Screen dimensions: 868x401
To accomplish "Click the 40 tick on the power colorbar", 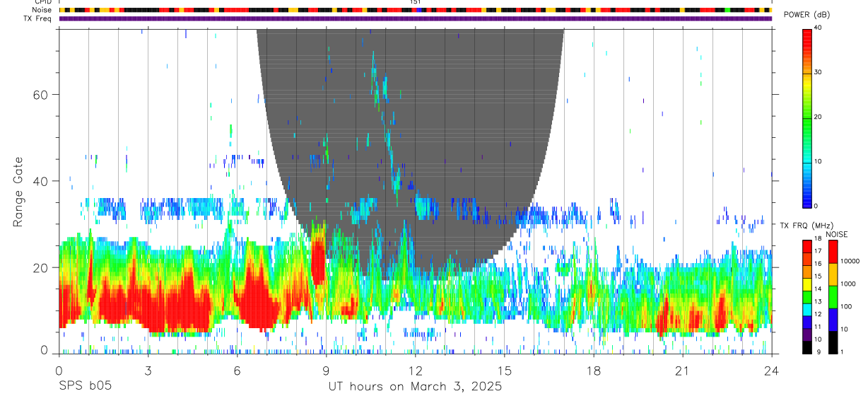I will [819, 28].
